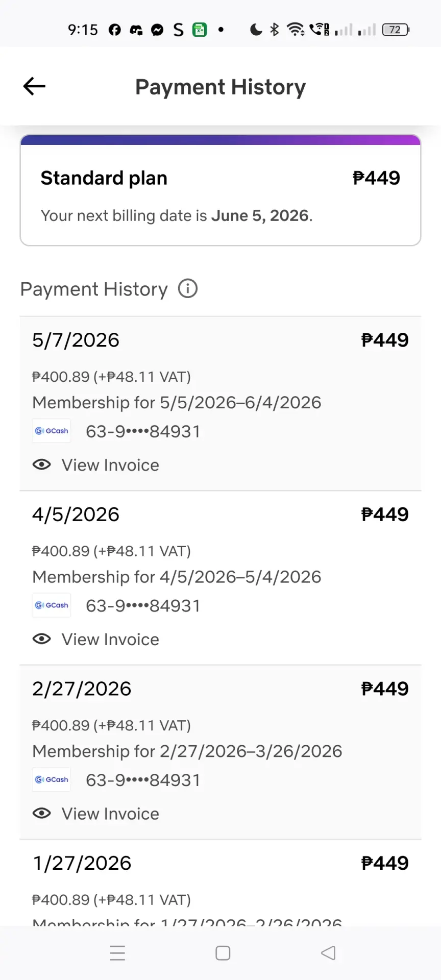Tap the Android back triangle button
The width and height of the screenshot is (441, 980).
click(328, 953)
